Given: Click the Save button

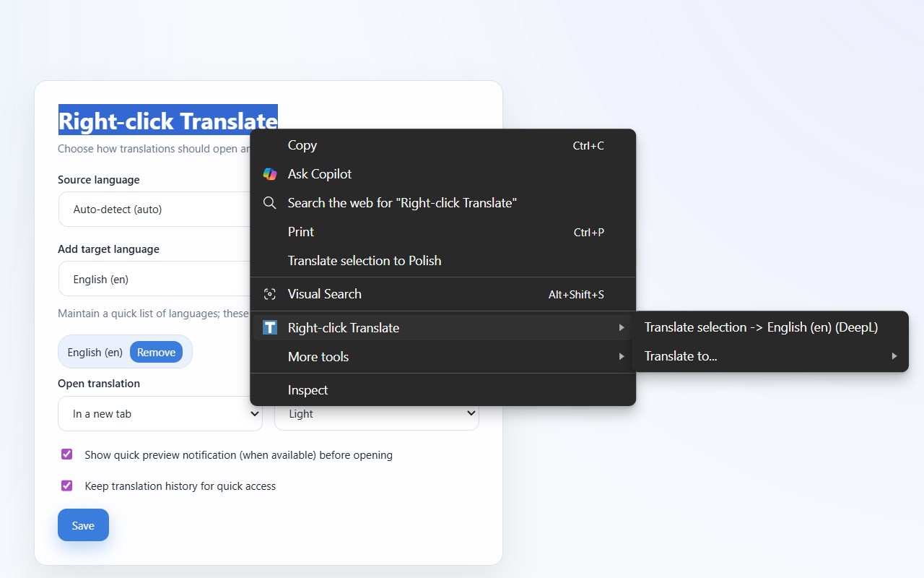Looking at the screenshot, I should coord(83,525).
